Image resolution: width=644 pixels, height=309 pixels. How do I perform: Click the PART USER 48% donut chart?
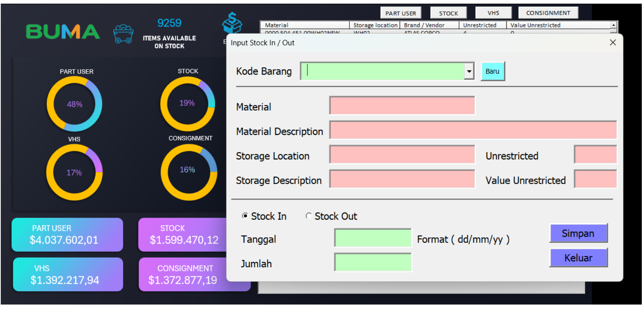coord(75,104)
